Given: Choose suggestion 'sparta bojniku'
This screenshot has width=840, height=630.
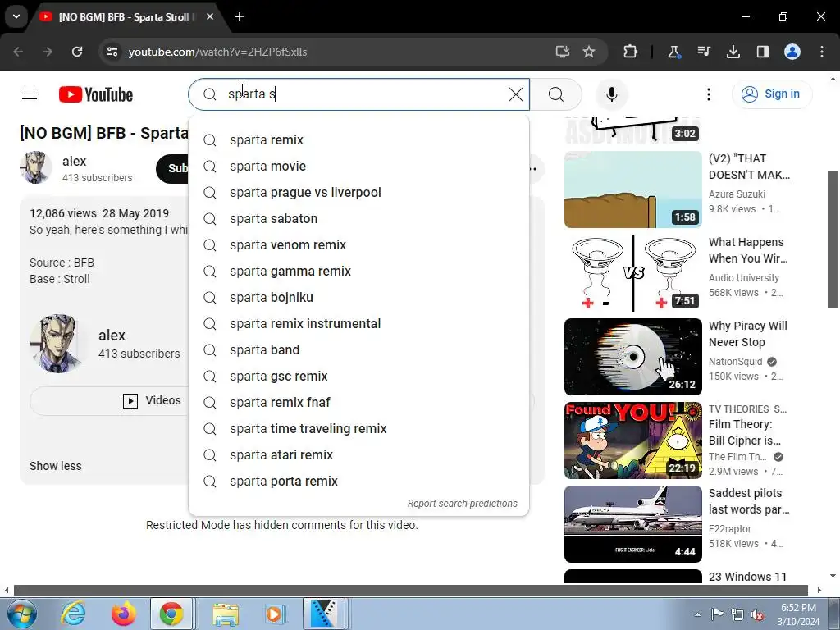Looking at the screenshot, I should point(359,297).
